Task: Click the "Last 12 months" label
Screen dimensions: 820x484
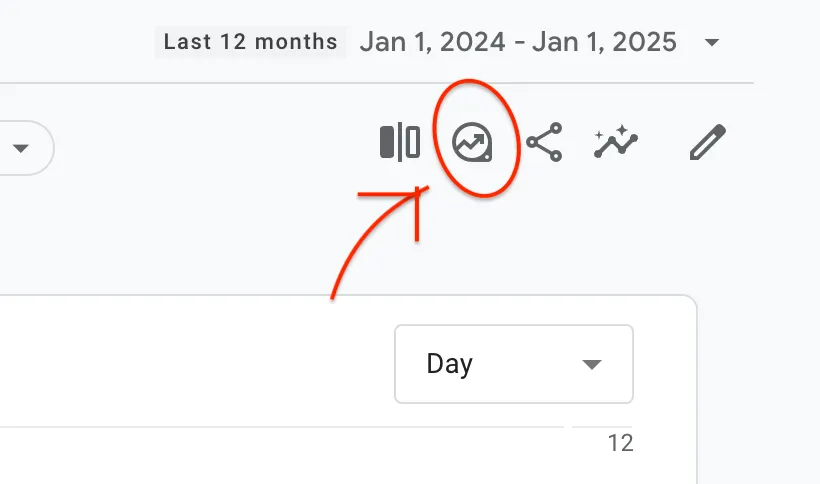Action: coord(250,42)
